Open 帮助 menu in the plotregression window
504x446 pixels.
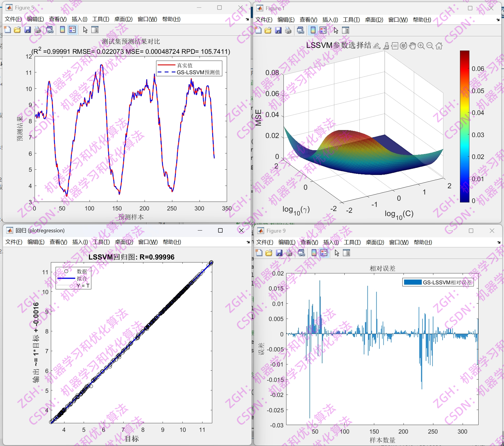click(172, 242)
